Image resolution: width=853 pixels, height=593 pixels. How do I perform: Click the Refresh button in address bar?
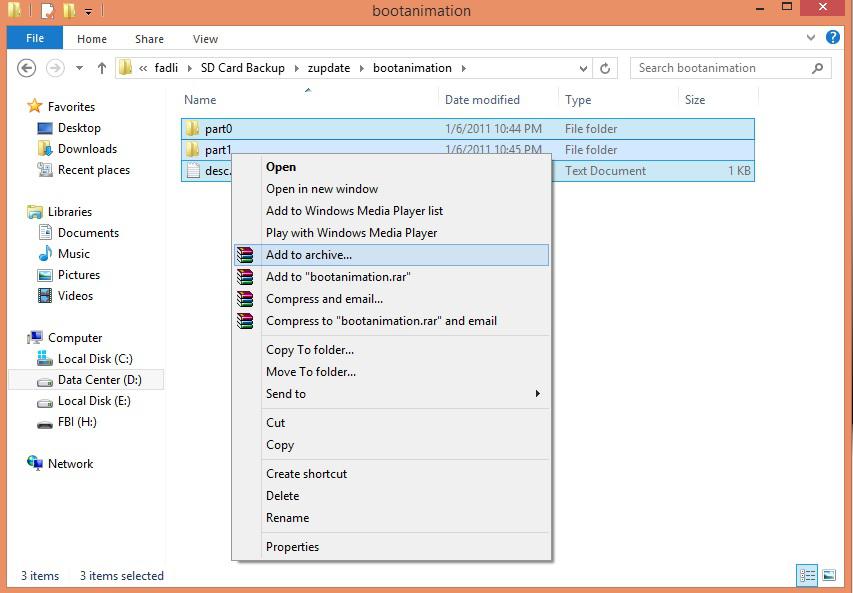tap(604, 68)
